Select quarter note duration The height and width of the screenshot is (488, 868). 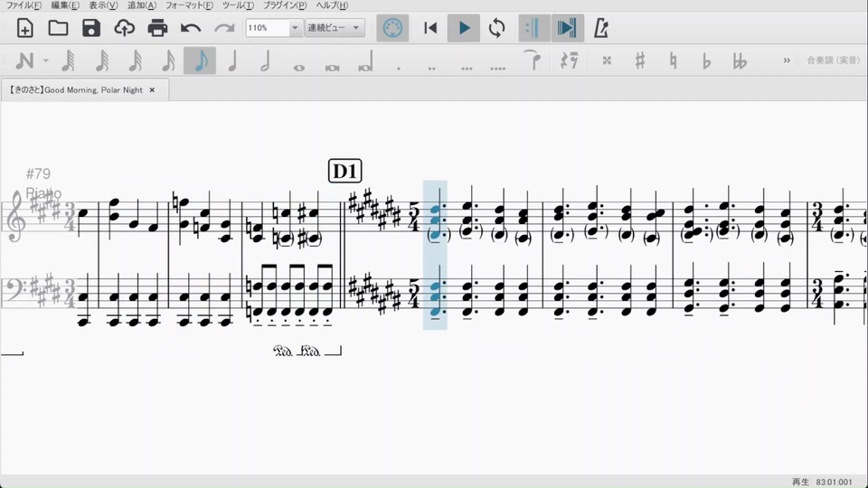coord(232,61)
